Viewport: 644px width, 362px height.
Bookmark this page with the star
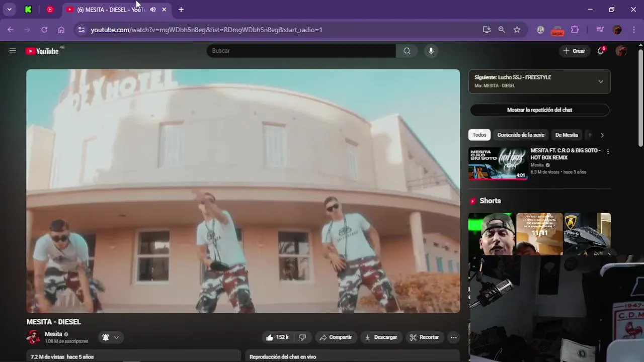coord(517,30)
